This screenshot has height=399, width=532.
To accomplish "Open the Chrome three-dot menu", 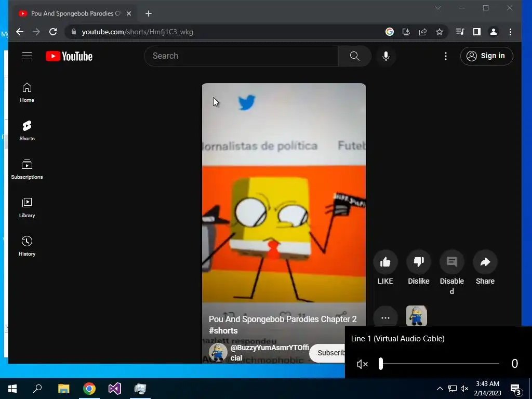I will point(510,32).
